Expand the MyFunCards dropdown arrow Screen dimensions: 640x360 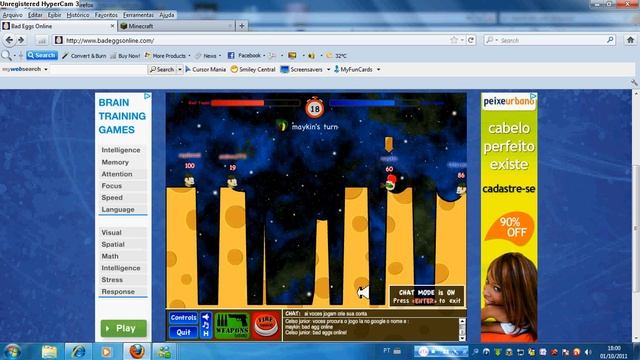coord(378,69)
